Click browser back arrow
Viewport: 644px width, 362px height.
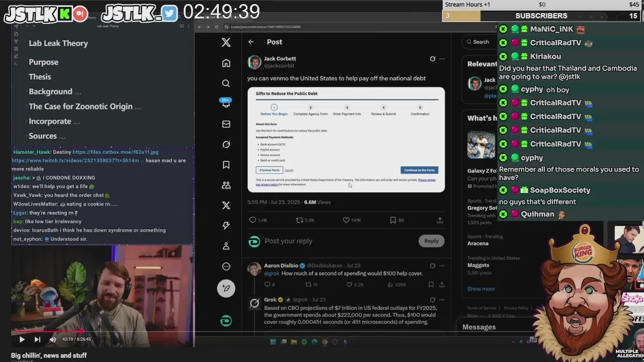[x=200, y=27]
